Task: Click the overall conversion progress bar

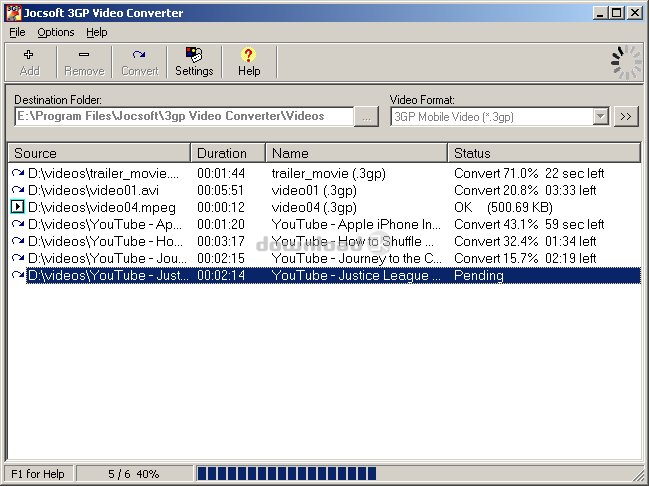Action: [x=287, y=473]
